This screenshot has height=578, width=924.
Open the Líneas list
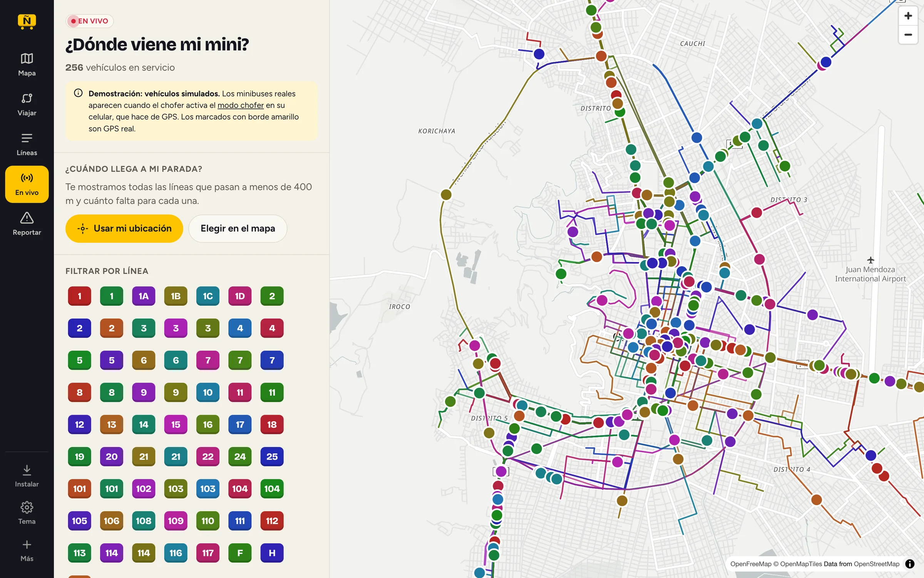point(27,144)
